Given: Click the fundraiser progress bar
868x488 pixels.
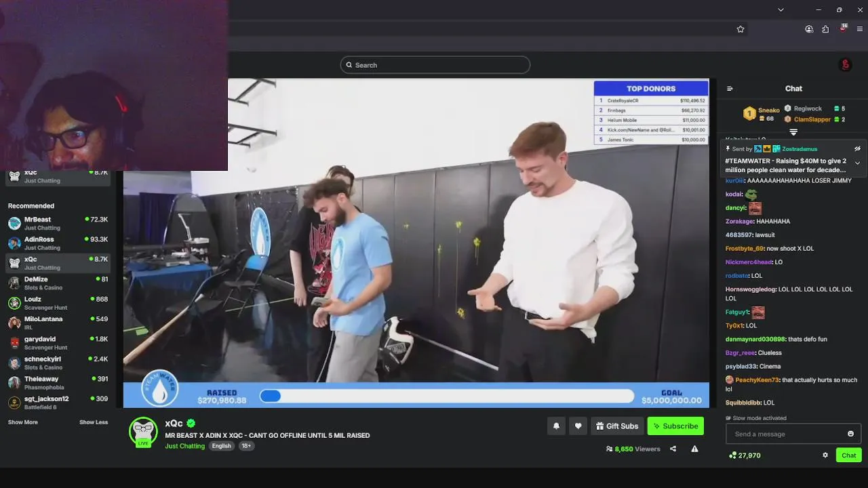Looking at the screenshot, I should coord(448,396).
